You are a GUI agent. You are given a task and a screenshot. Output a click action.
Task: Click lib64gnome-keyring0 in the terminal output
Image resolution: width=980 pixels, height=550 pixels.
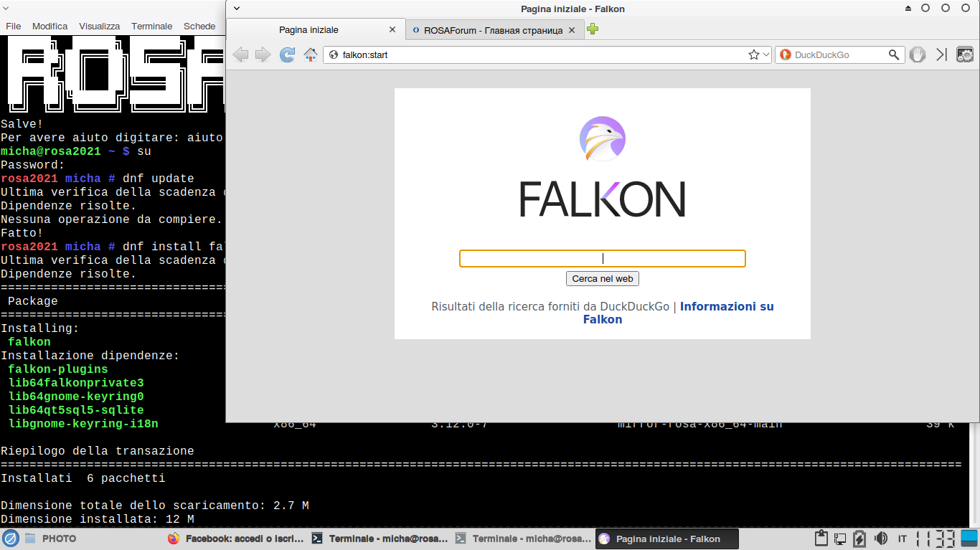tap(76, 397)
